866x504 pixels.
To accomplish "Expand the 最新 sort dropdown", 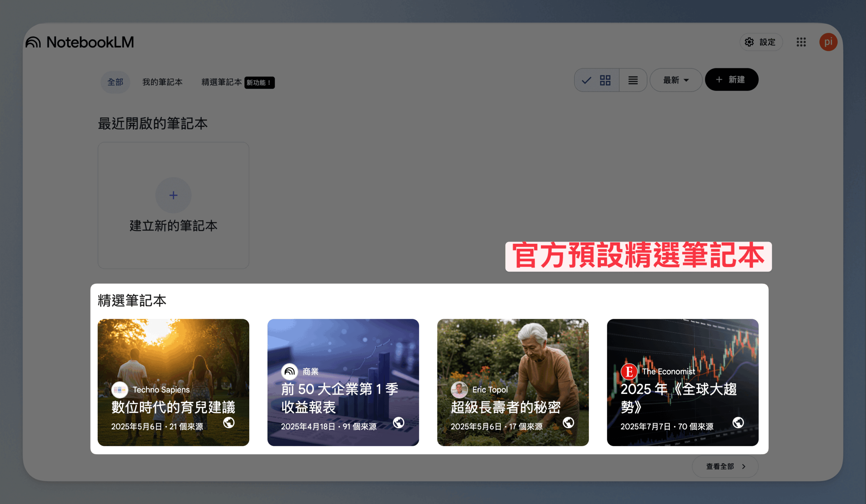I will (x=676, y=80).
